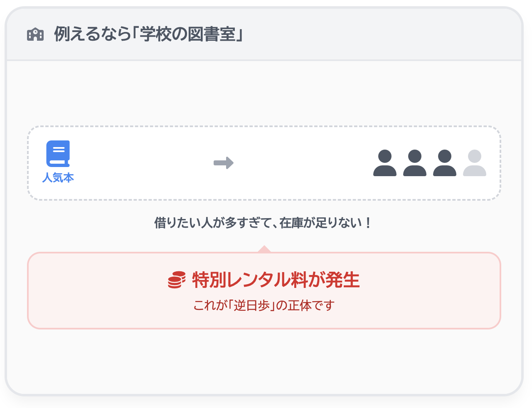Select the leftmost dark person icon
Image resolution: width=532 pixels, height=408 pixels.
click(x=385, y=163)
